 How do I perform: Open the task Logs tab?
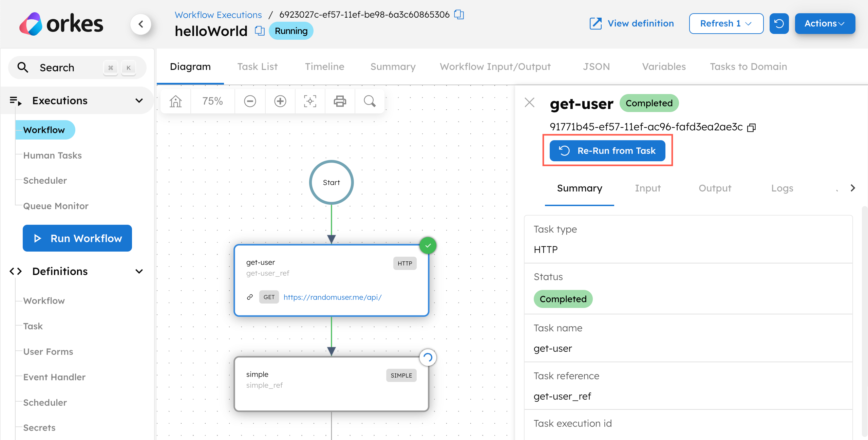click(x=782, y=188)
